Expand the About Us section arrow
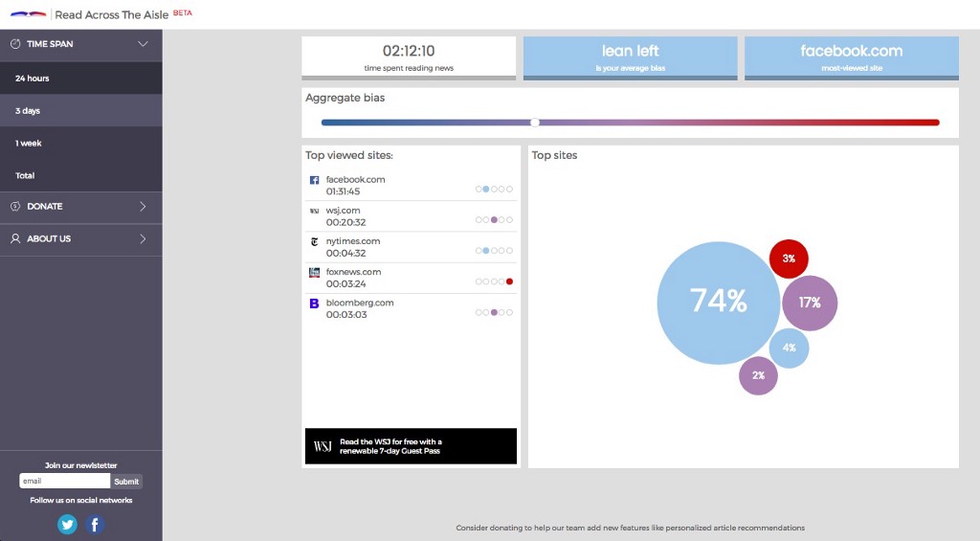The image size is (980, 541). point(143,238)
